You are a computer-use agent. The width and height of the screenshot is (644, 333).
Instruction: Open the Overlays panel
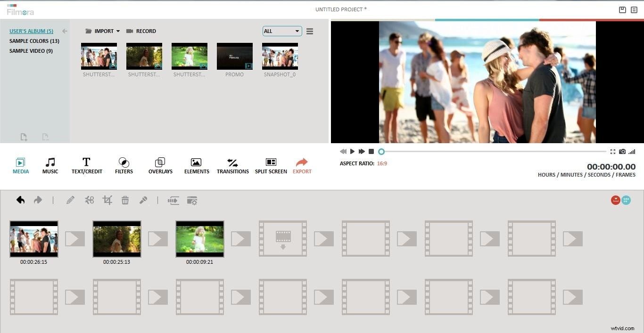pyautogui.click(x=160, y=166)
